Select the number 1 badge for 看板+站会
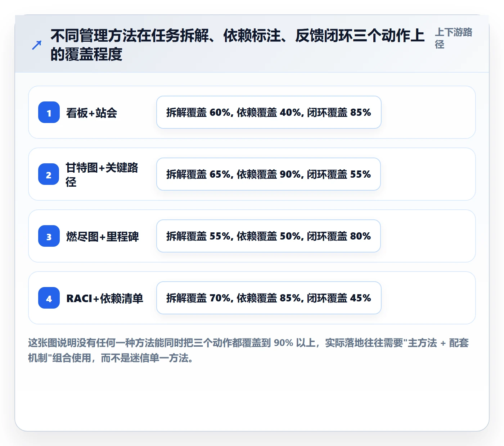 pos(49,112)
